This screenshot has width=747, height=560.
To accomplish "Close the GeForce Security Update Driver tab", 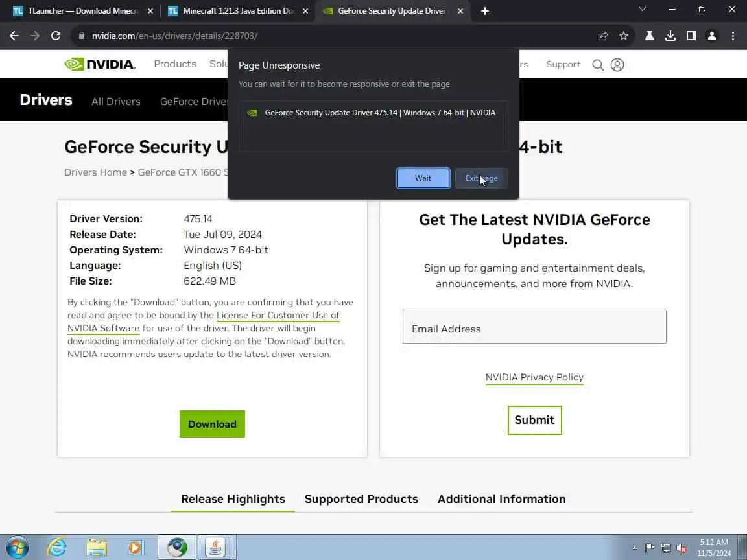I will pos(460,11).
